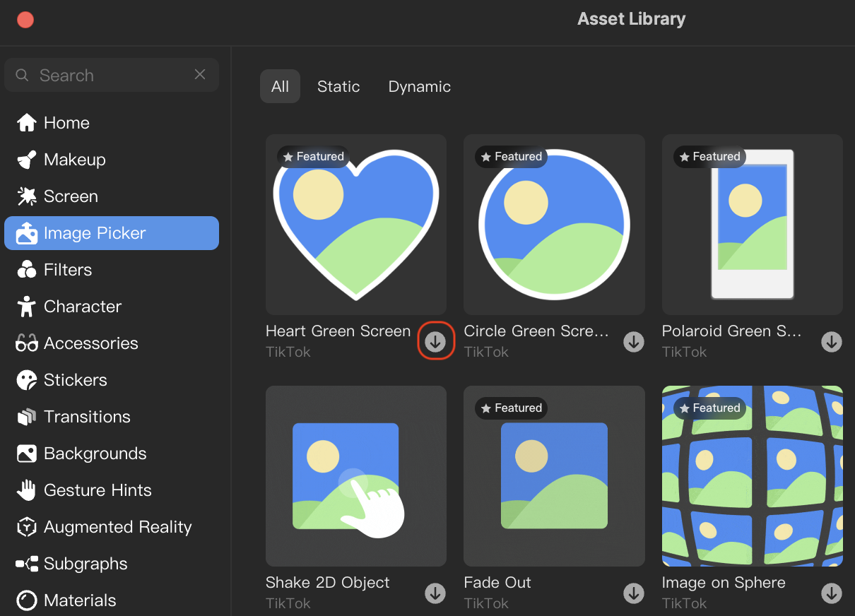Switch to the Static tab
This screenshot has width=855, height=616.
pos(338,86)
